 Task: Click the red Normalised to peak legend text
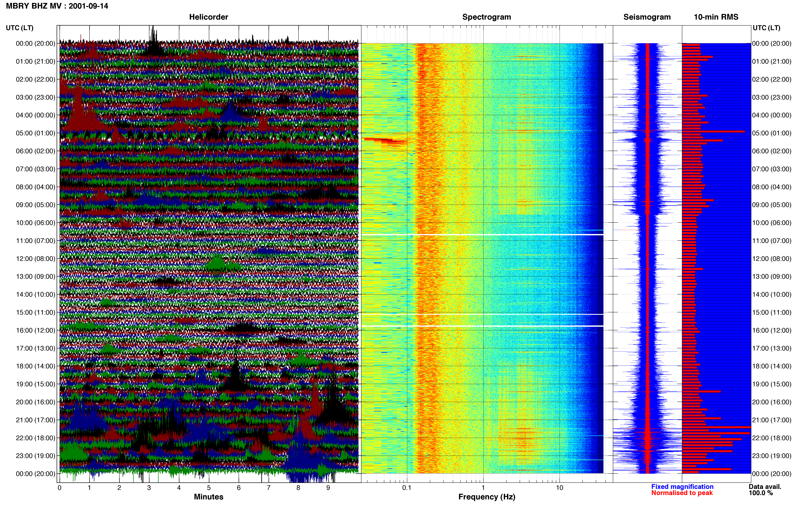click(682, 493)
